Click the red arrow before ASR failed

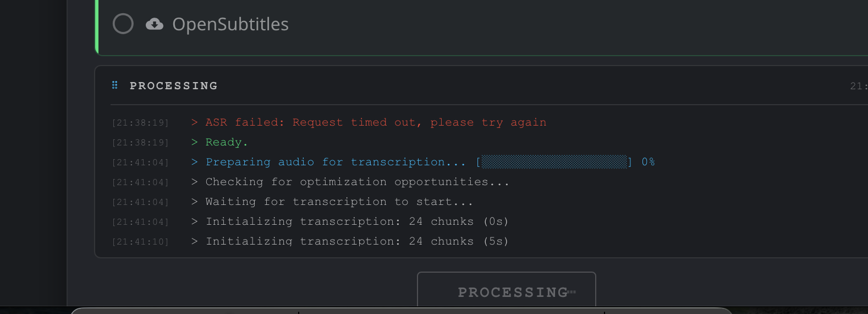194,122
